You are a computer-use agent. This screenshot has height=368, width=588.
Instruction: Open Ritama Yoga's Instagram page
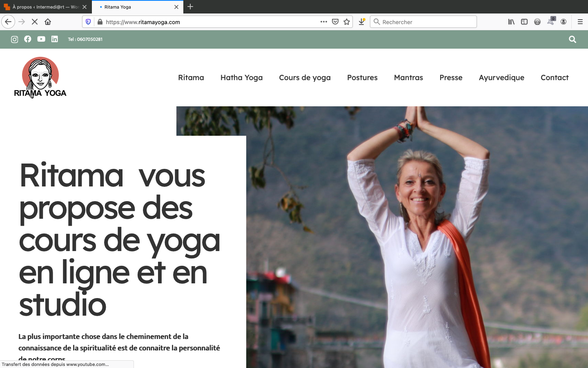point(14,39)
